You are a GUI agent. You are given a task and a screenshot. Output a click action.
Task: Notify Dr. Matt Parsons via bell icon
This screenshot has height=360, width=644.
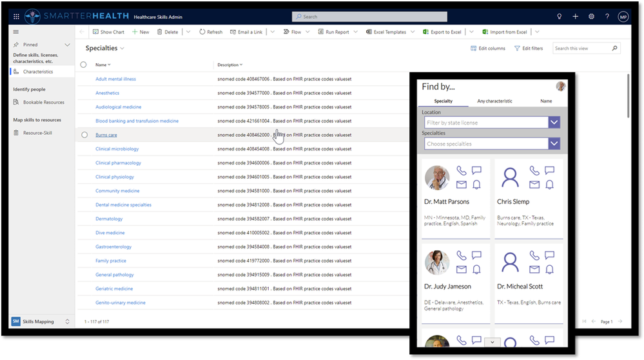476,185
